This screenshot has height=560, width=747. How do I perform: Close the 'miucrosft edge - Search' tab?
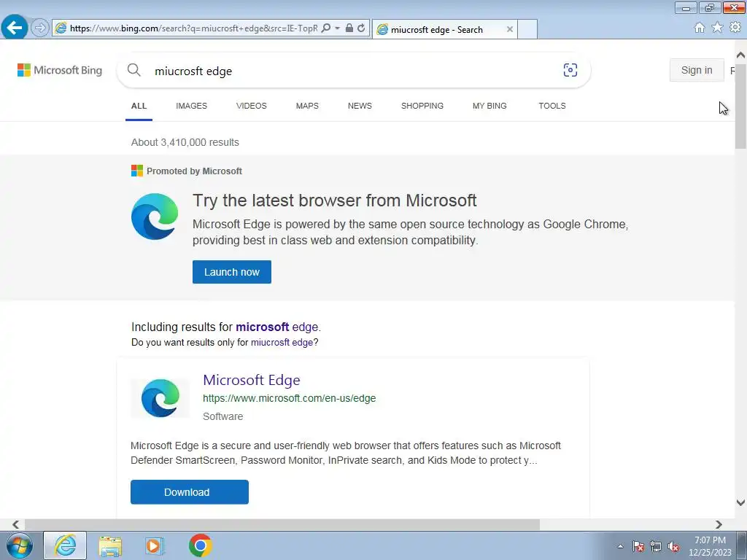tap(510, 29)
